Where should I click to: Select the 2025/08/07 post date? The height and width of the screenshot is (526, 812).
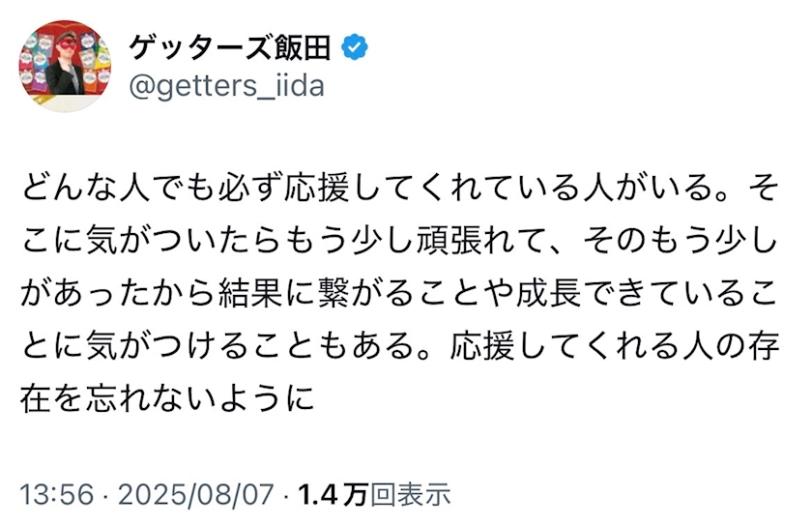pos(195,493)
